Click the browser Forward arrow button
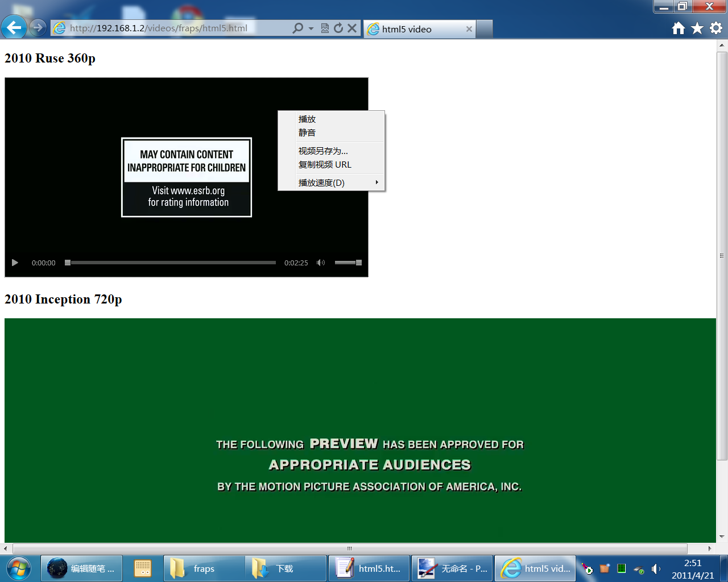The image size is (728, 582). pyautogui.click(x=38, y=27)
